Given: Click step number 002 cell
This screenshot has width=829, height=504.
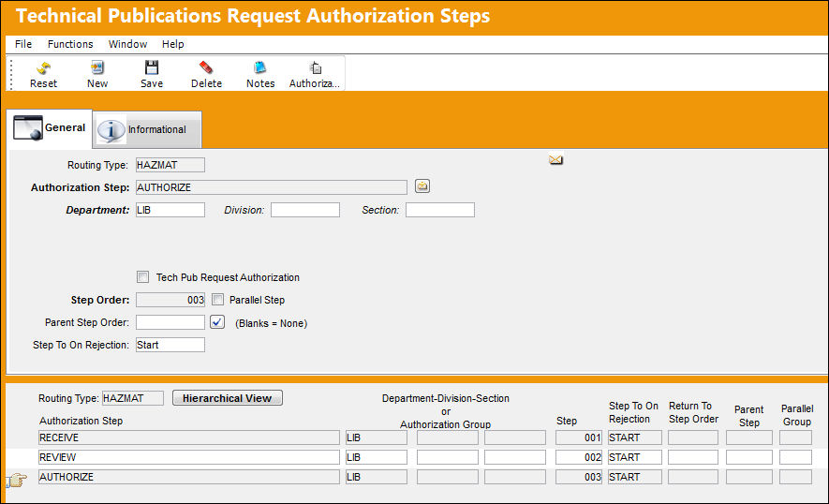Looking at the screenshot, I should (578, 457).
